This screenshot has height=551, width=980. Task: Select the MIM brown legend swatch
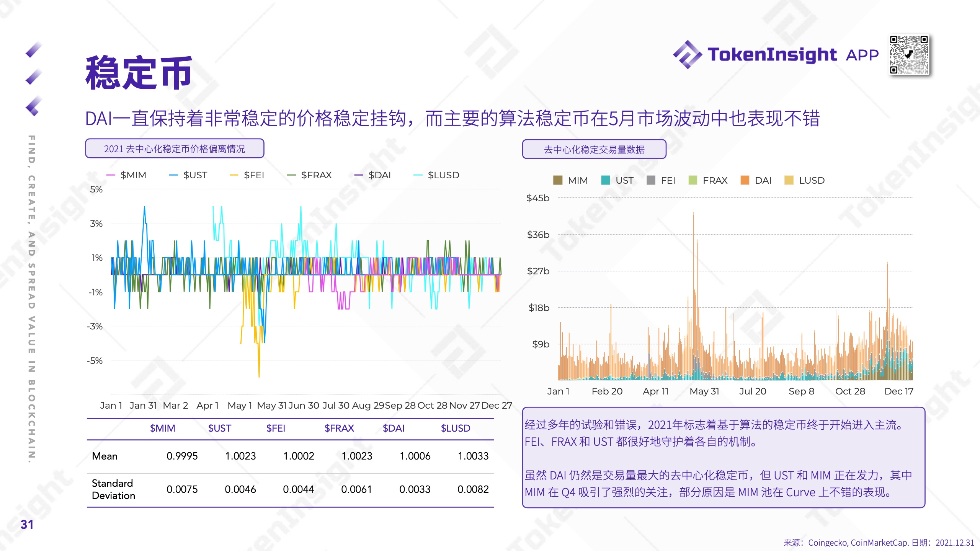[558, 180]
